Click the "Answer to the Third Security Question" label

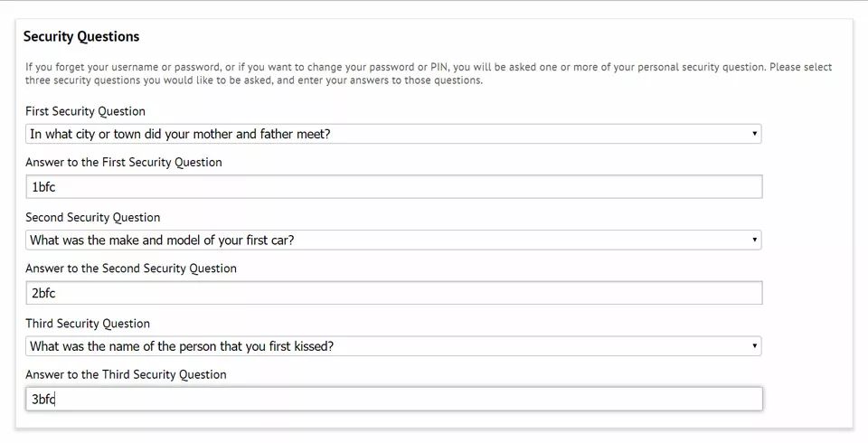click(x=126, y=375)
